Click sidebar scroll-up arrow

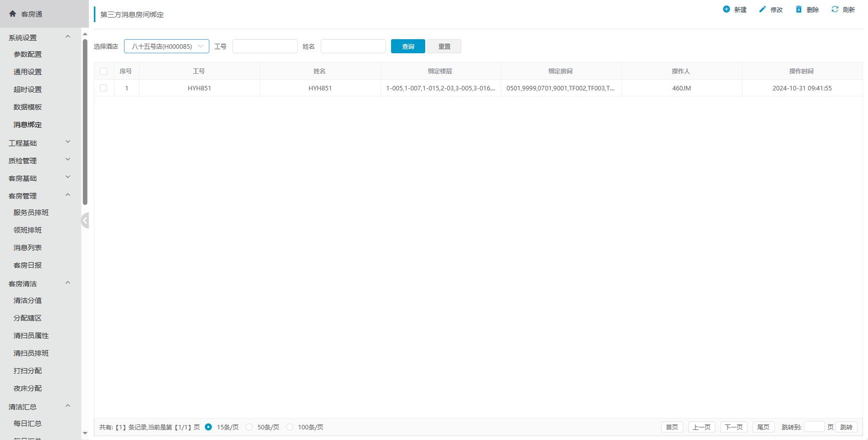(85, 34)
